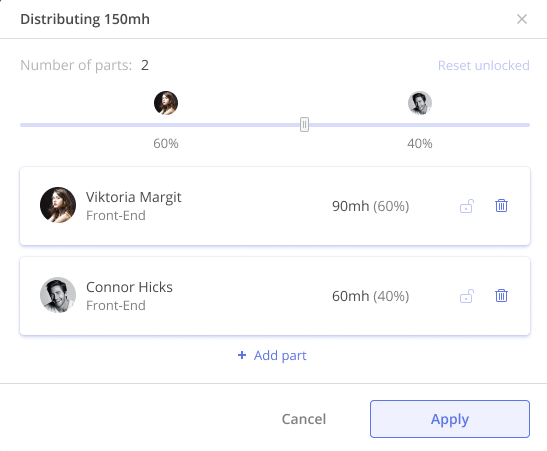
Task: Delete Connor Hicks's part with trash icon
Action: (x=501, y=295)
